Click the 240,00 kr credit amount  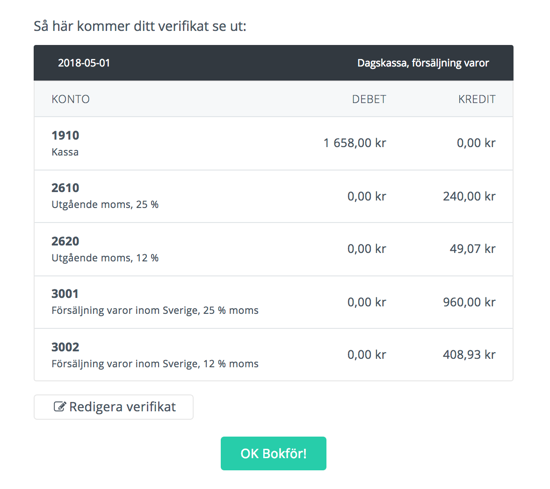(x=469, y=196)
